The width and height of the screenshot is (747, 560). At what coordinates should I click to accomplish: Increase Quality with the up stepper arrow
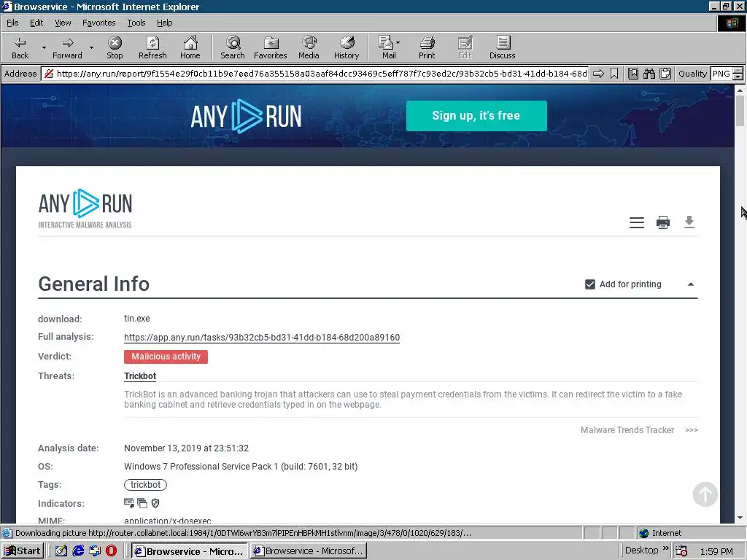click(738, 71)
